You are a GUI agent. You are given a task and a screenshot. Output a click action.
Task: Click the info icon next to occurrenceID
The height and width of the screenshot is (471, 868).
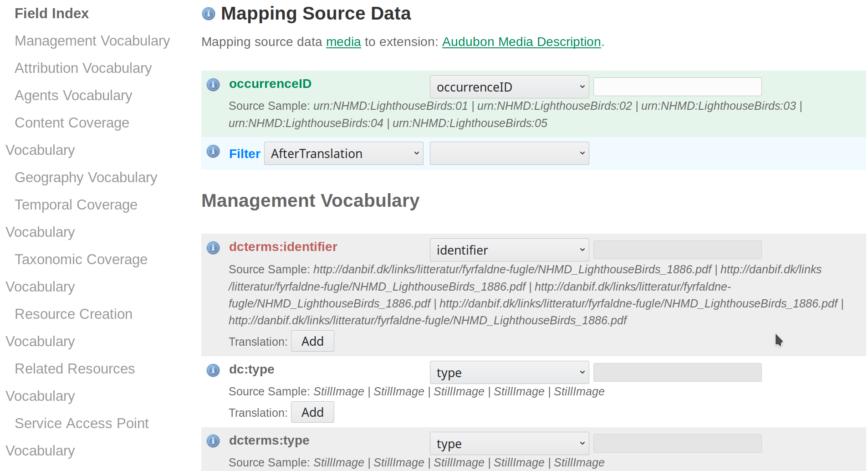(x=213, y=85)
